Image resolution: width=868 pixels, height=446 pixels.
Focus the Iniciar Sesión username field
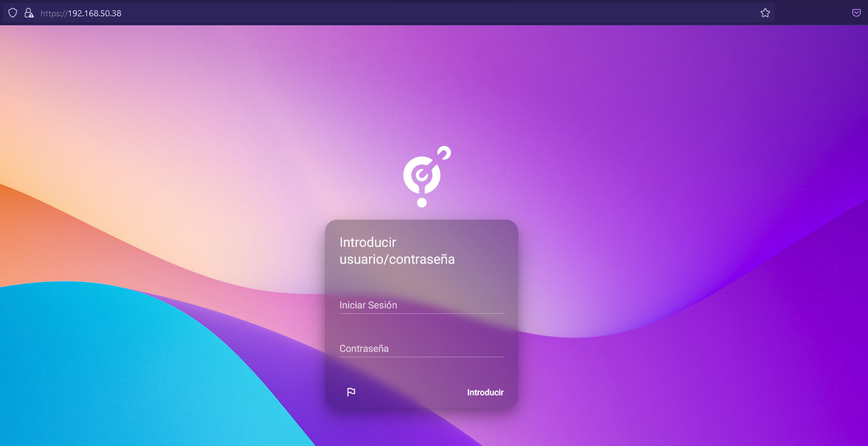(421, 305)
